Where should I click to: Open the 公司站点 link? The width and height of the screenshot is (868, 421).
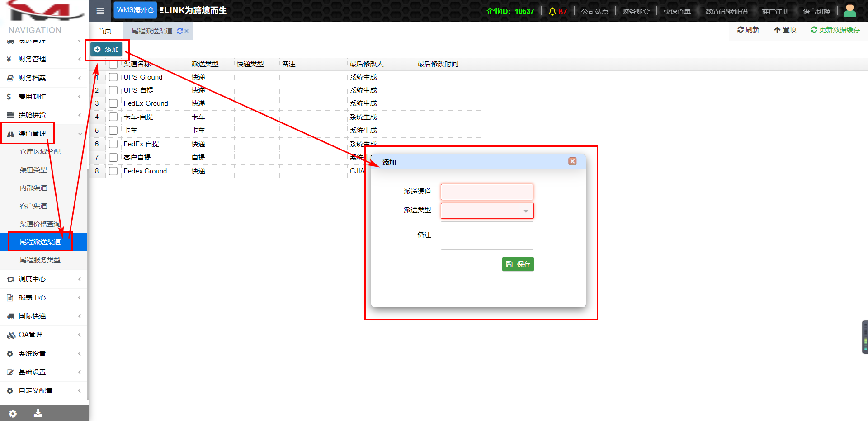pyautogui.click(x=594, y=11)
